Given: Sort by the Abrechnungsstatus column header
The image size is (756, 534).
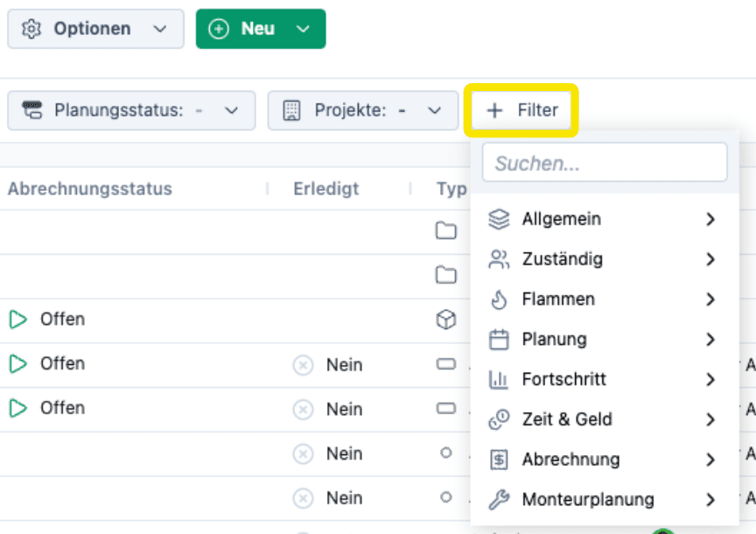Looking at the screenshot, I should tap(89, 188).
